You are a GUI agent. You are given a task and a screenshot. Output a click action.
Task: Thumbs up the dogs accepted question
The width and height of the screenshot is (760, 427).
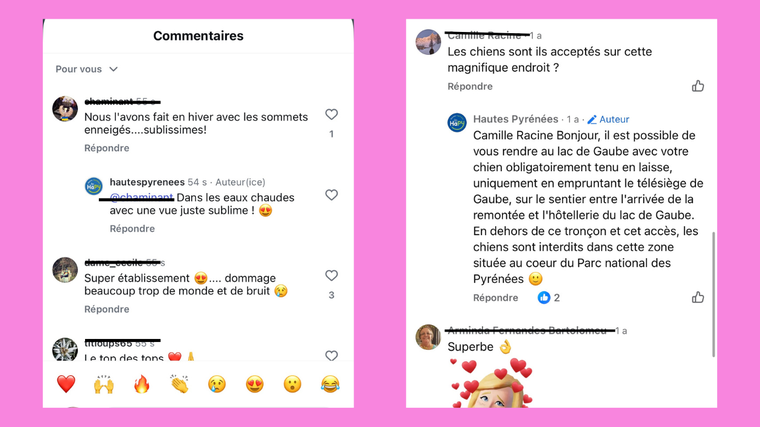698,86
